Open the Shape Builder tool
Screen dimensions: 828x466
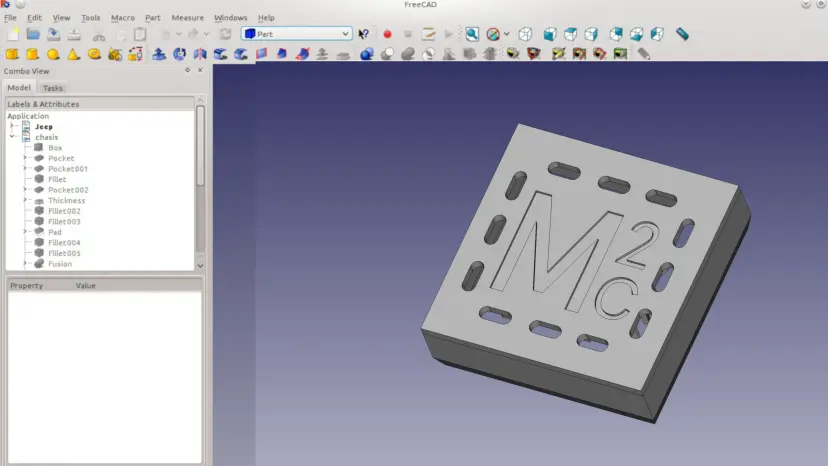click(135, 54)
